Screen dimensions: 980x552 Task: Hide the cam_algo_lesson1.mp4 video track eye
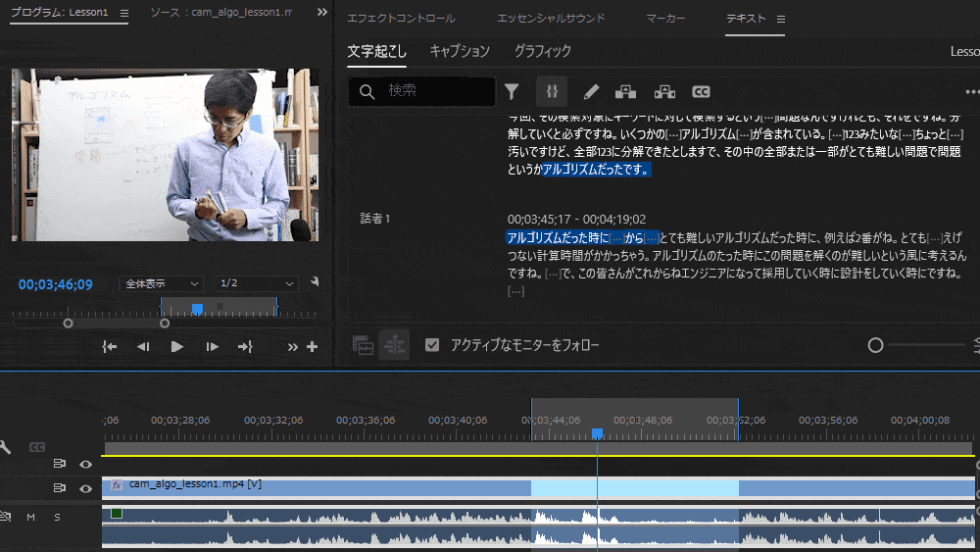coord(85,489)
